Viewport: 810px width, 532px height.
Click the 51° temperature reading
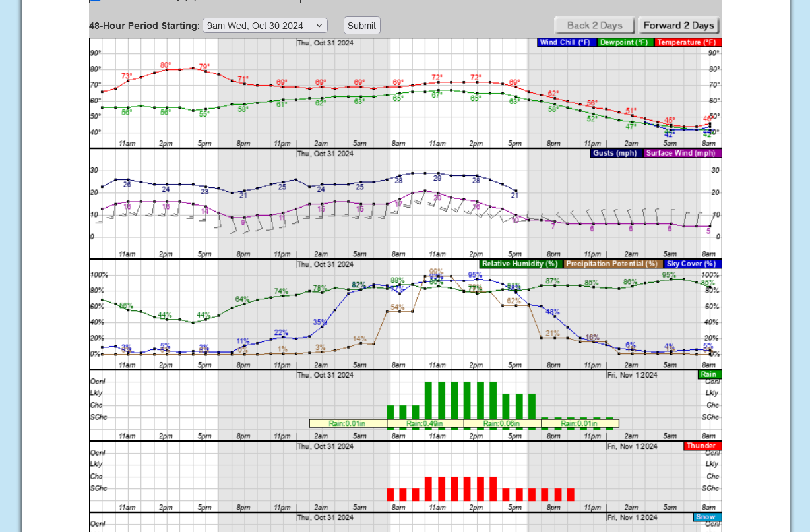point(631,111)
